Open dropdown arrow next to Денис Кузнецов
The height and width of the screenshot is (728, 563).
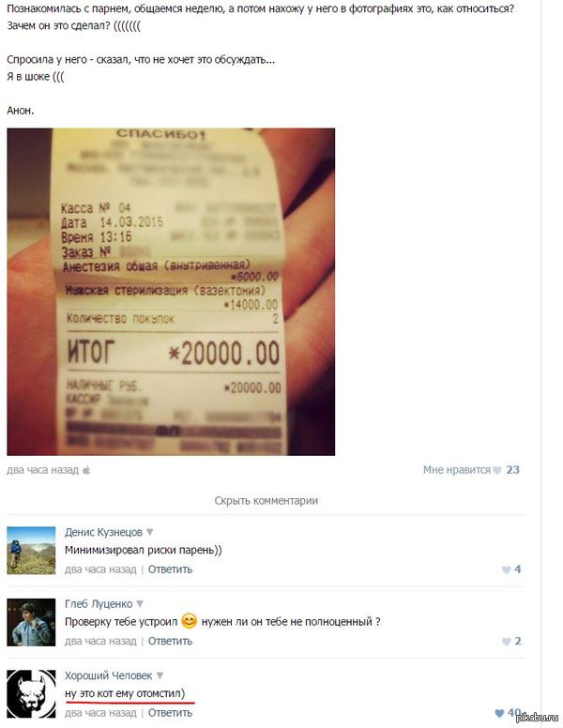150,532
